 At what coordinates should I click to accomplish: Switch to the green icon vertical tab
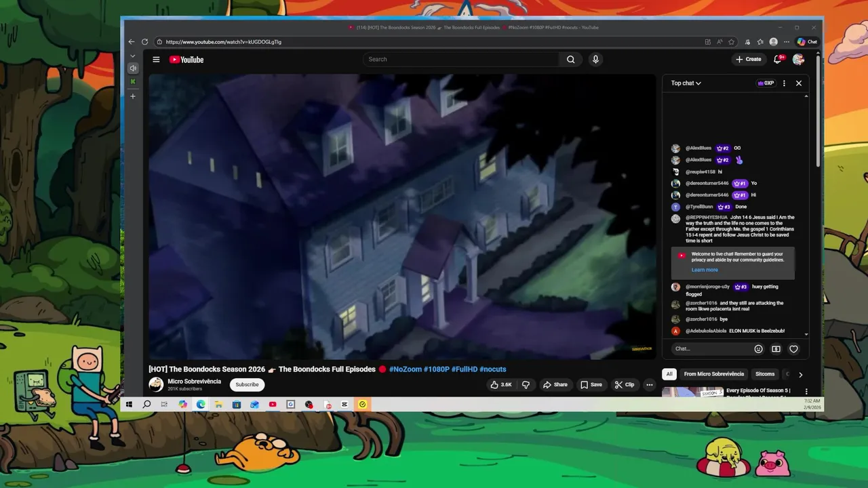tap(133, 81)
